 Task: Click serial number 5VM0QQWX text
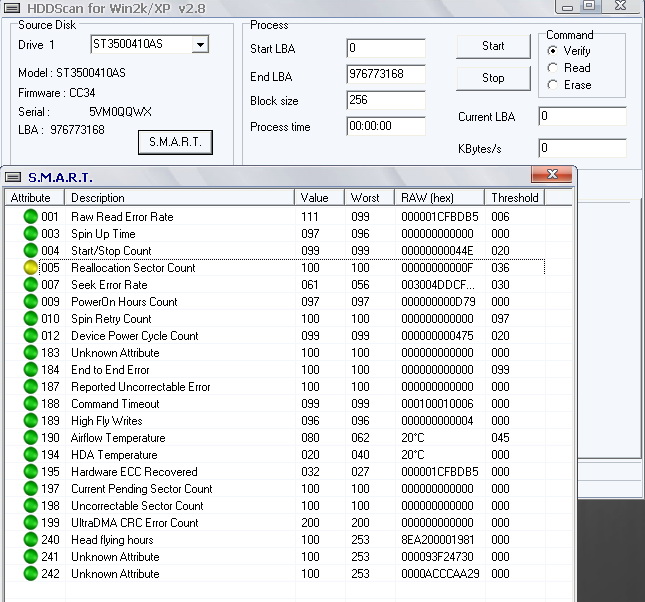coord(120,112)
